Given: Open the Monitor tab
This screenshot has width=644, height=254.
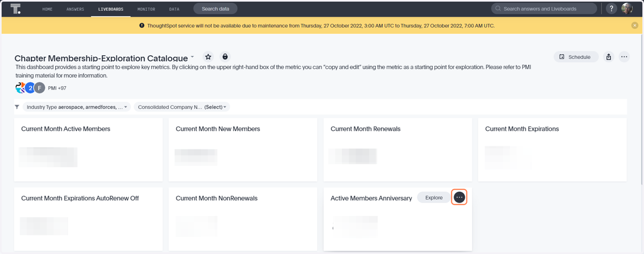Looking at the screenshot, I should click(147, 9).
